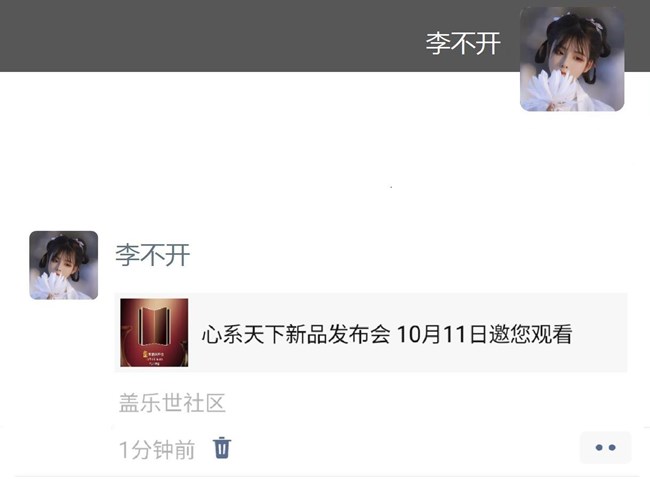Open the red folding-phone link thumbnail

154,333
